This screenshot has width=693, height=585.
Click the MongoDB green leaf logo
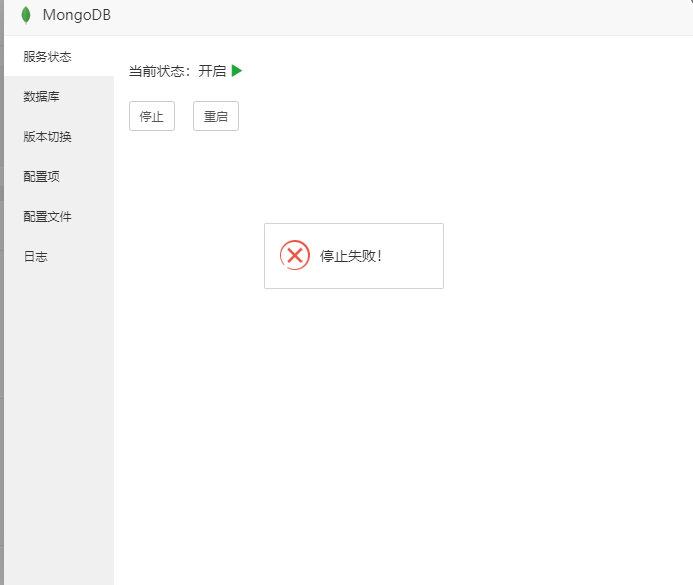pos(26,15)
